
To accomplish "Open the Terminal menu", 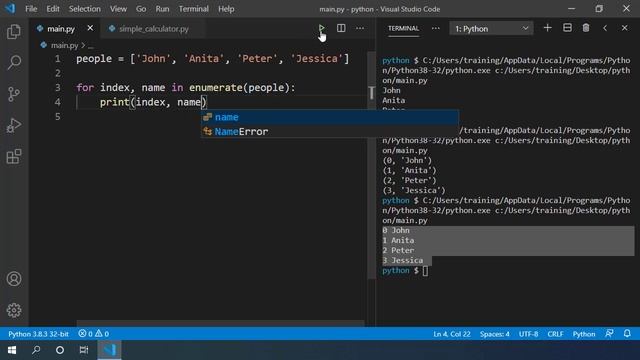I will (193, 9).
